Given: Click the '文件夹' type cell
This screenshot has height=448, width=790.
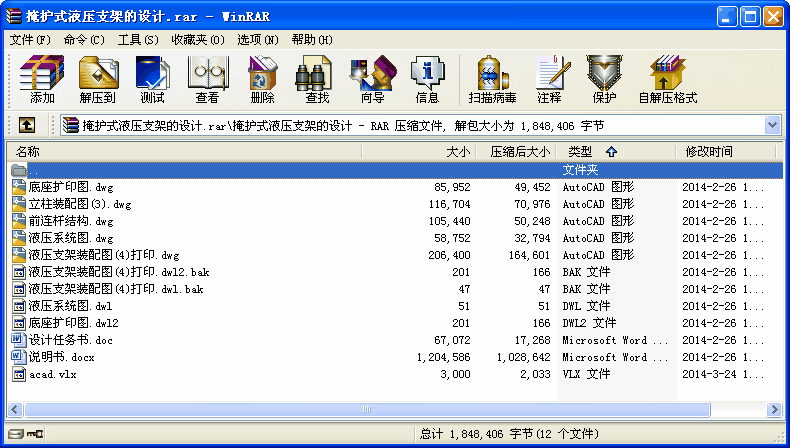Looking at the screenshot, I should [x=580, y=170].
